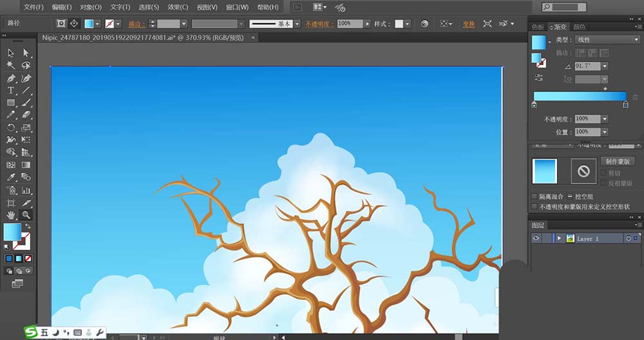The height and width of the screenshot is (340, 644).
Task: Choose the Gradient tool in toolbox
Action: [x=26, y=165]
